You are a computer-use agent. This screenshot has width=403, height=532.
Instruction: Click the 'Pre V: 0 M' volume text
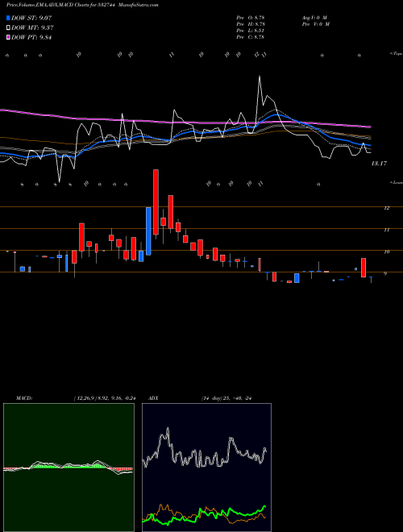point(315,24)
